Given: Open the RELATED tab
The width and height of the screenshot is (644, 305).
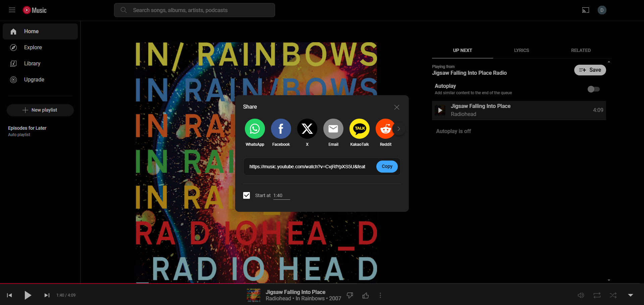Looking at the screenshot, I should tap(581, 50).
